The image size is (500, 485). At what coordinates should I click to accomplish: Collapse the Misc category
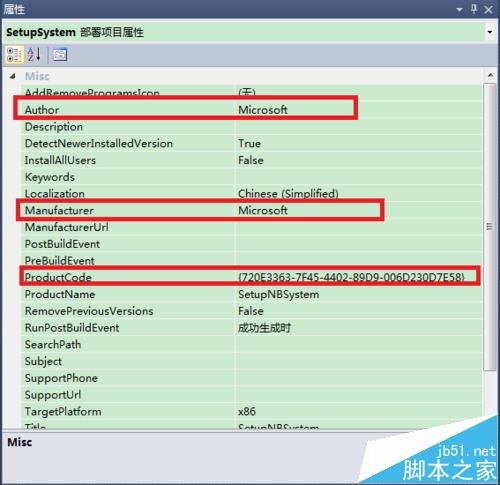13,76
